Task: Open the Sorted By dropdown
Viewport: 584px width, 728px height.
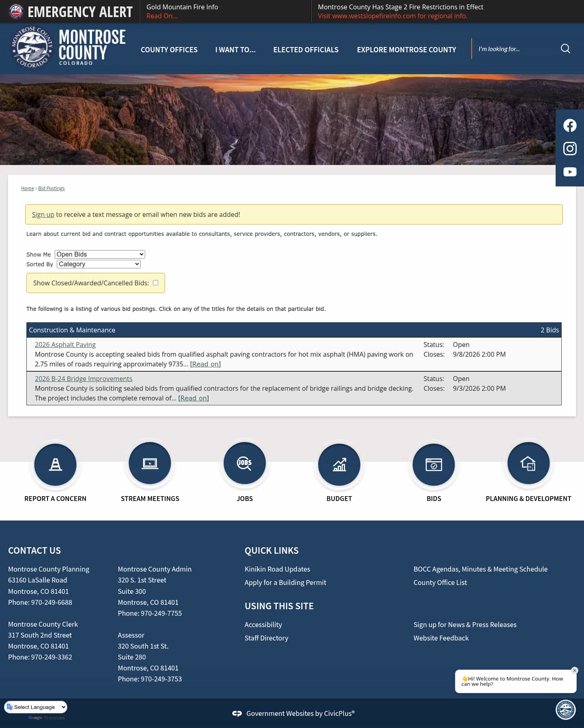Action: (99, 264)
